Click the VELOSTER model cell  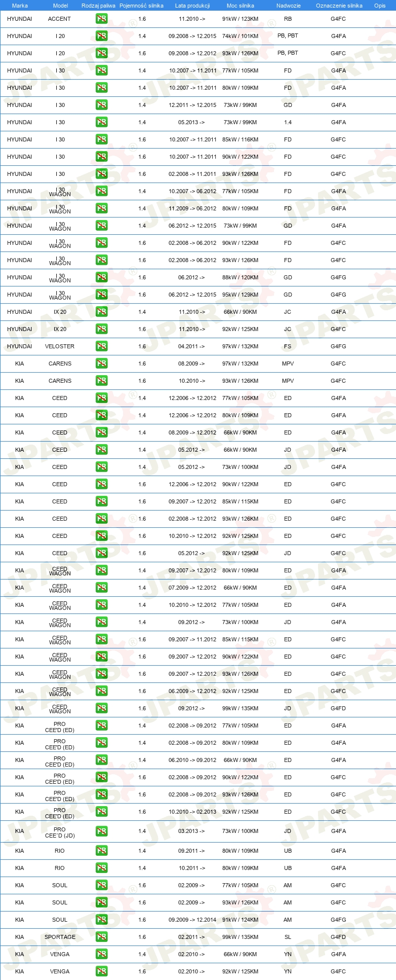(x=60, y=346)
